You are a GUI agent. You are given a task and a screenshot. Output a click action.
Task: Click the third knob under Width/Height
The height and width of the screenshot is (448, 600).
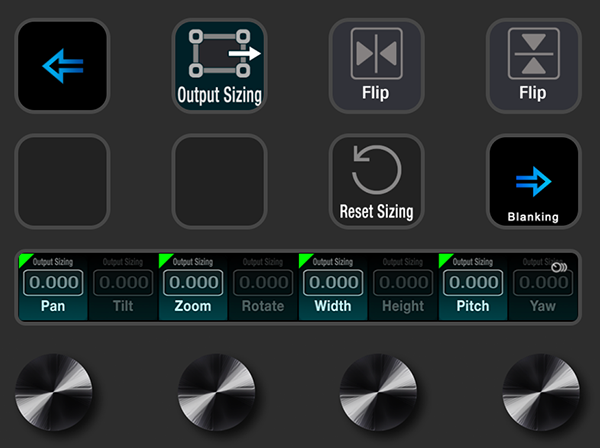(378, 393)
